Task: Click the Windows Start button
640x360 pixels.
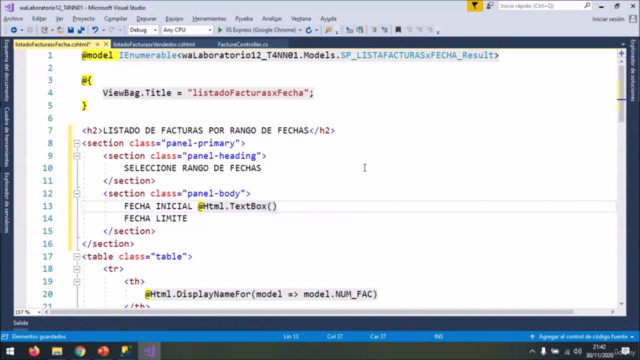Action: (10, 351)
